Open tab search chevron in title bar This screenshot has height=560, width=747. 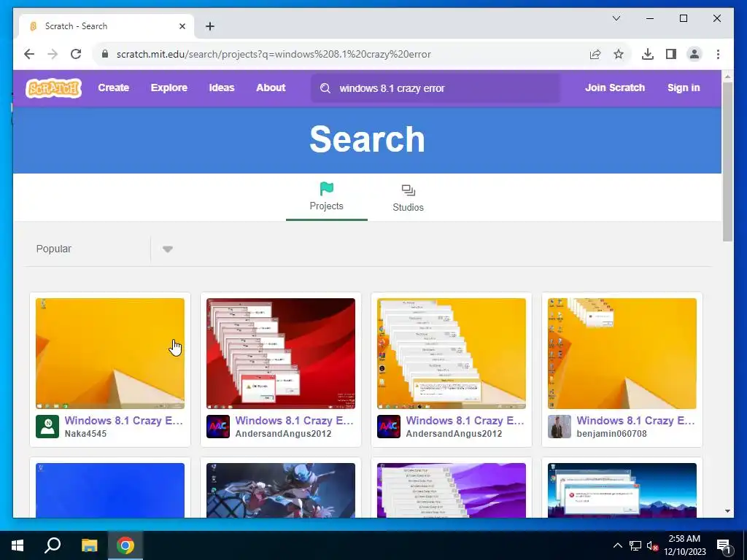click(616, 18)
